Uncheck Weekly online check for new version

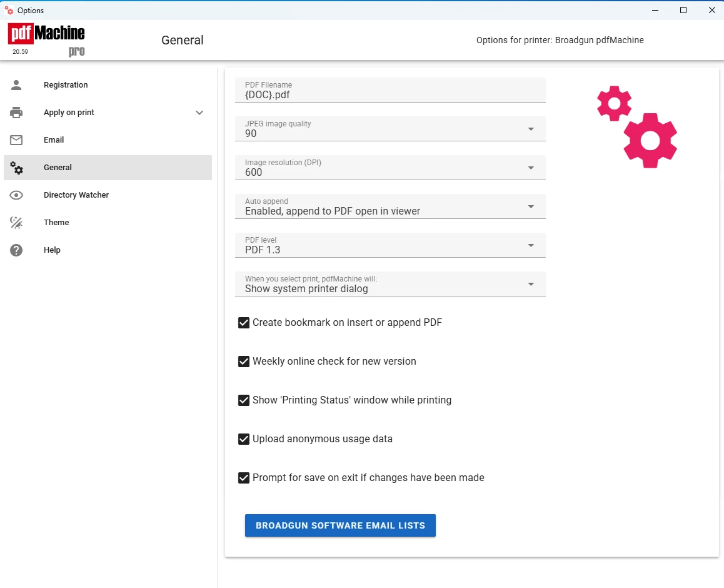coord(244,362)
